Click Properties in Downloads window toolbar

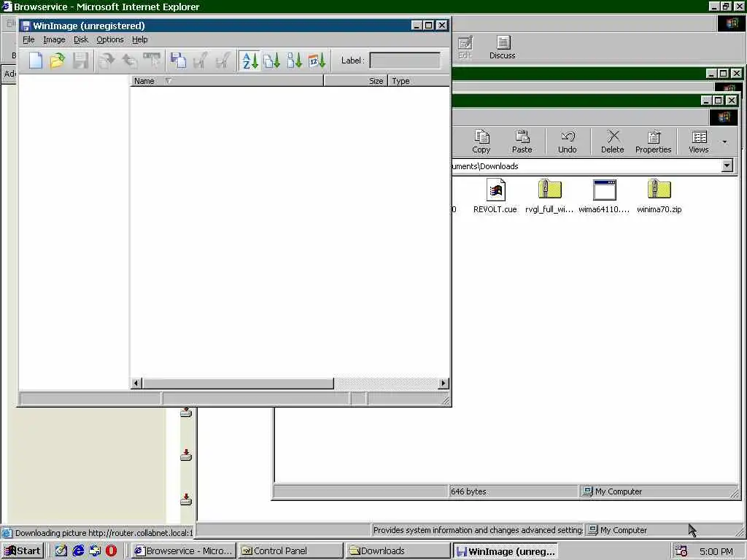[x=653, y=141]
